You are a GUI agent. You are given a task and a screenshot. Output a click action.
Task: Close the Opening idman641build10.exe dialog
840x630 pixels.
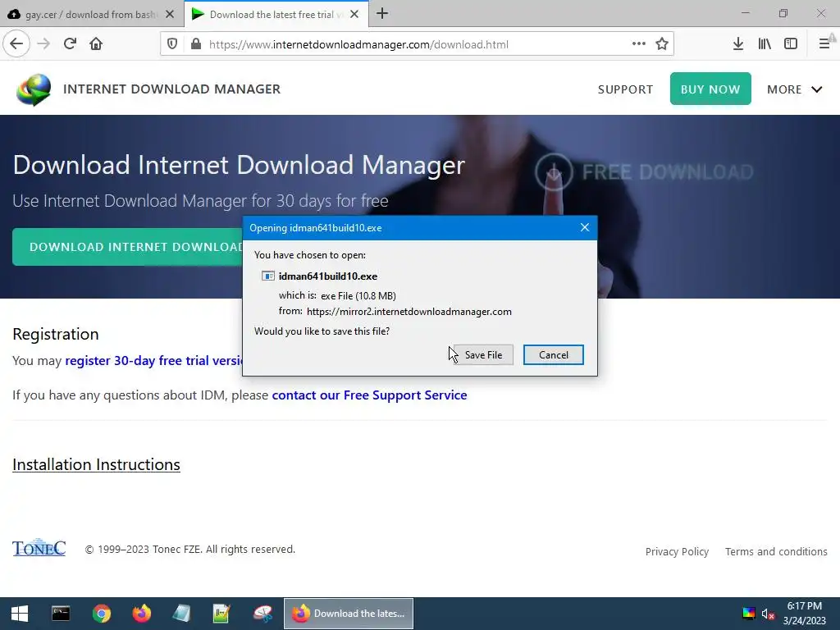click(x=584, y=228)
